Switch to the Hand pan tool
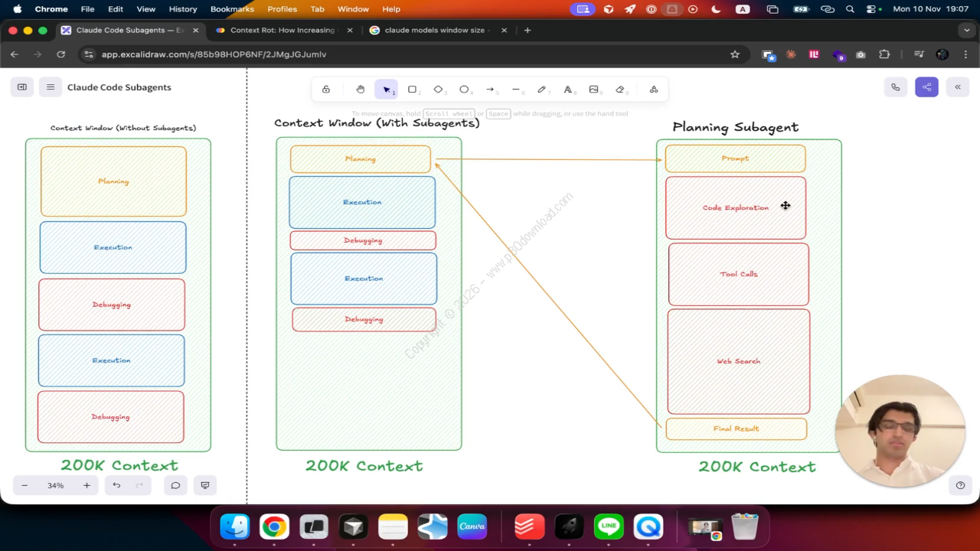This screenshot has height=551, width=980. 361,90
